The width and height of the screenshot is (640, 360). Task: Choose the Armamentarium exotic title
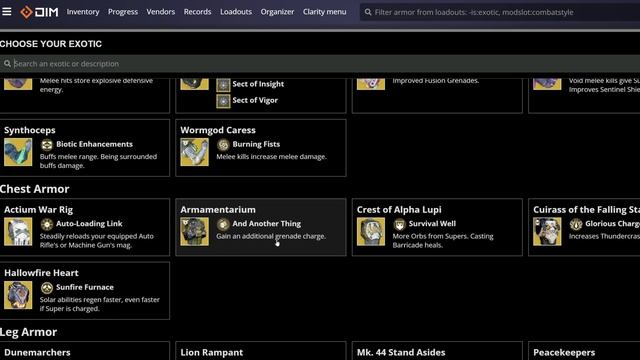[x=218, y=210]
